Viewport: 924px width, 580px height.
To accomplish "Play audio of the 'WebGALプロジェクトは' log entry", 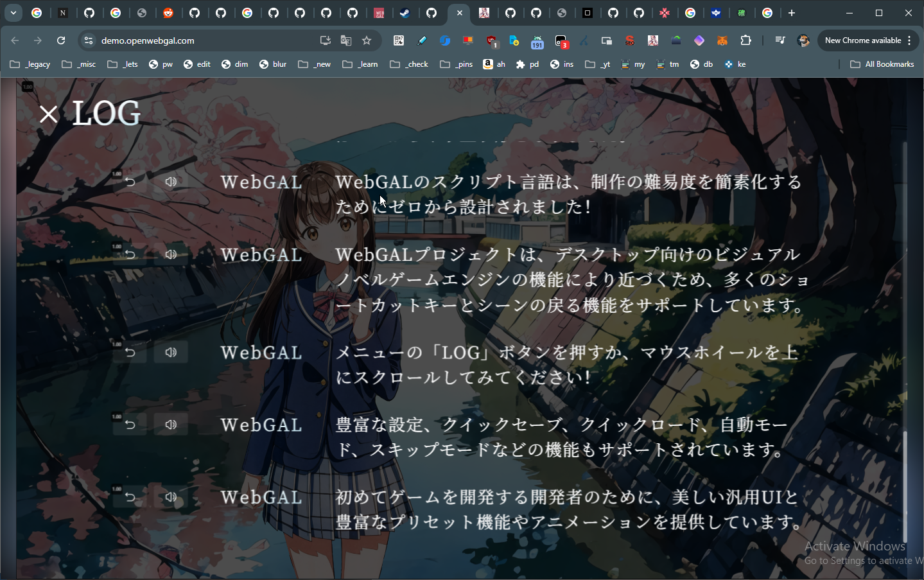I will pyautogui.click(x=171, y=254).
